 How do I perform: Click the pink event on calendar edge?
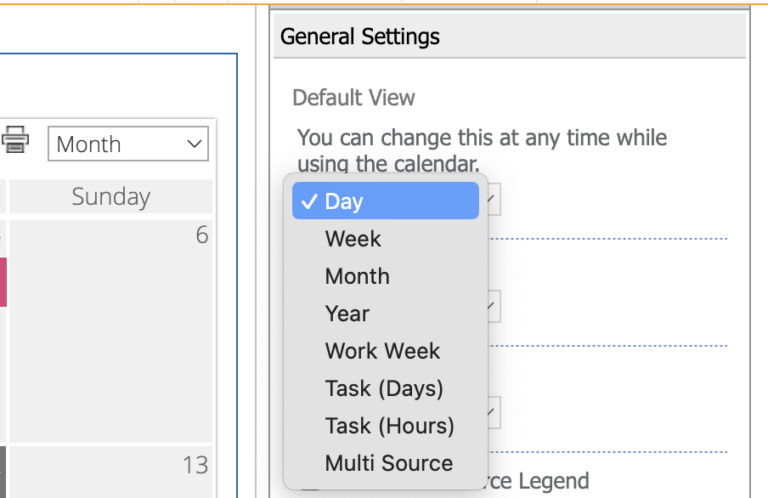point(3,282)
